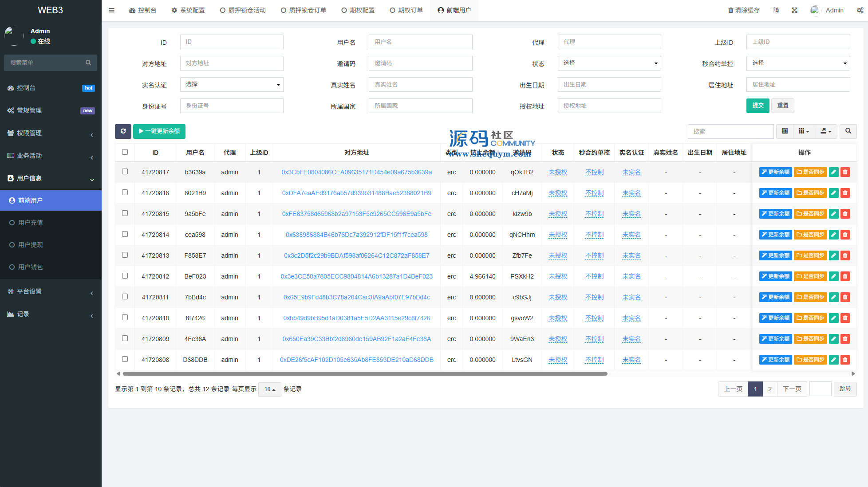The width and height of the screenshot is (868, 487).
Task: Click green edit pencil for user 41720817
Action: coord(834,172)
